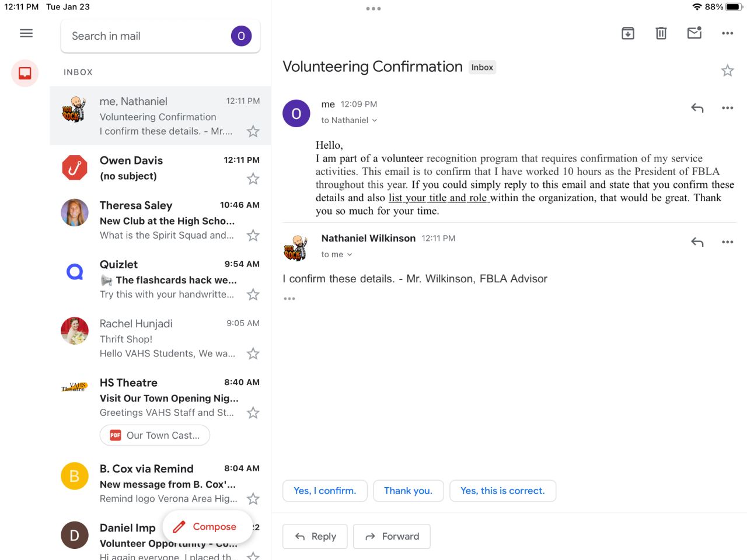This screenshot has height=560, width=747.
Task: Star the Owen Davis email
Action: point(253,179)
